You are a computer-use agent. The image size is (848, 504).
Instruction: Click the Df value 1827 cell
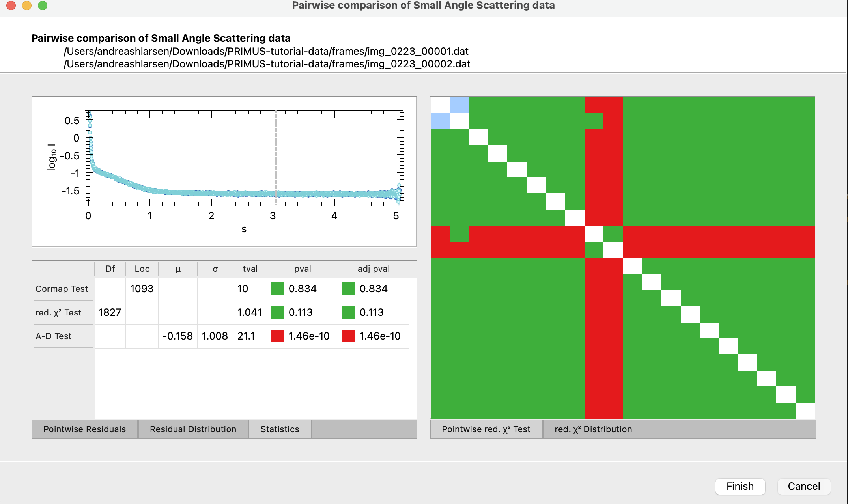click(110, 312)
